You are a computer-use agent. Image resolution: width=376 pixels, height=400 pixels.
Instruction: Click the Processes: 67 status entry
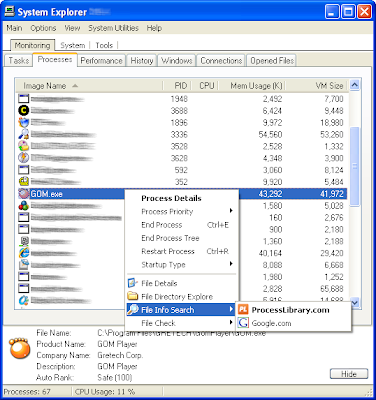pyautogui.click(x=27, y=392)
